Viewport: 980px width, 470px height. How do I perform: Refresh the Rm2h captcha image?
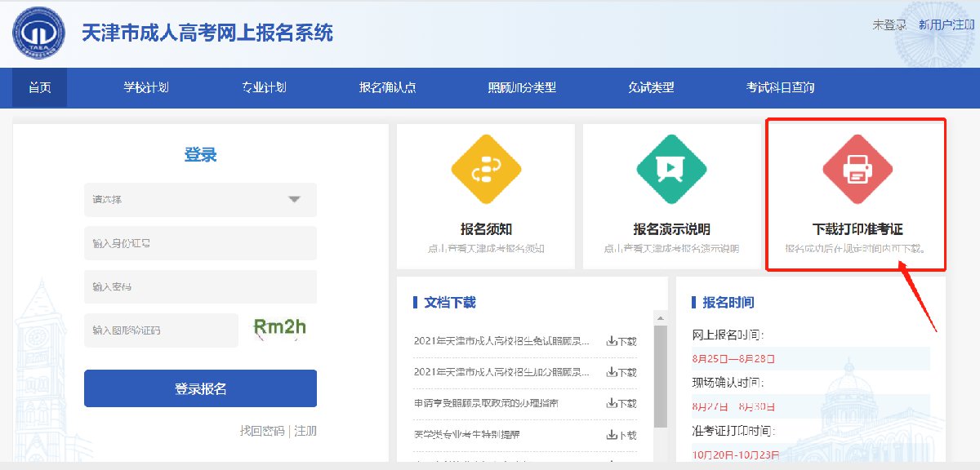click(x=279, y=329)
